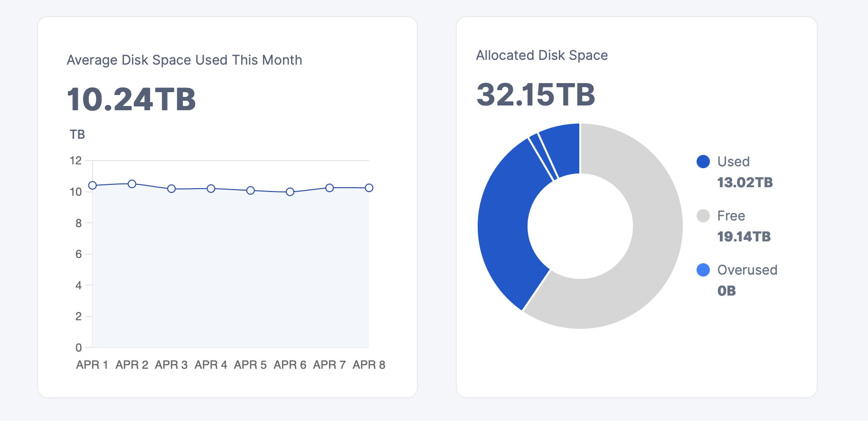Click the APR 1 data point on the line chart
Viewport: 868px width, 421px height.
[93, 185]
